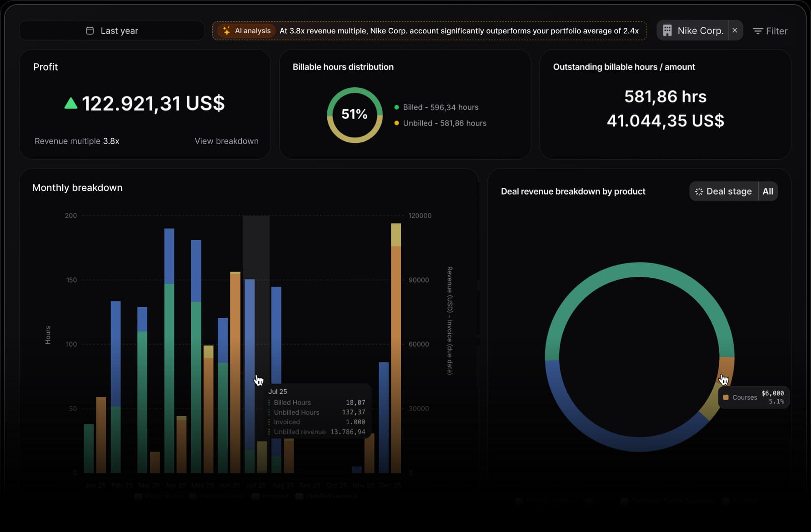Image resolution: width=811 pixels, height=532 pixels.
Task: Select the All option beside Deal stage
Action: (768, 191)
